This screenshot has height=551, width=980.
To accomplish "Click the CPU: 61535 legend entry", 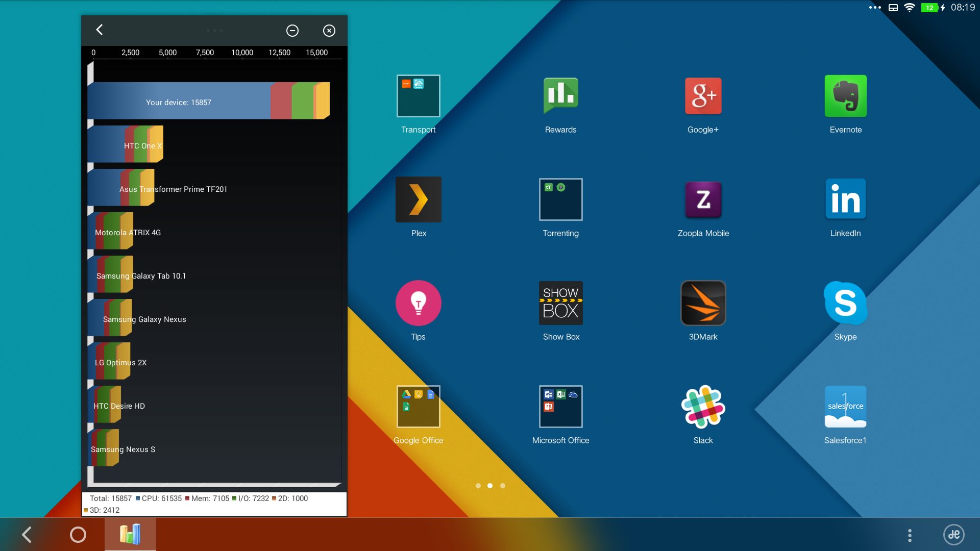I will pyautogui.click(x=159, y=498).
